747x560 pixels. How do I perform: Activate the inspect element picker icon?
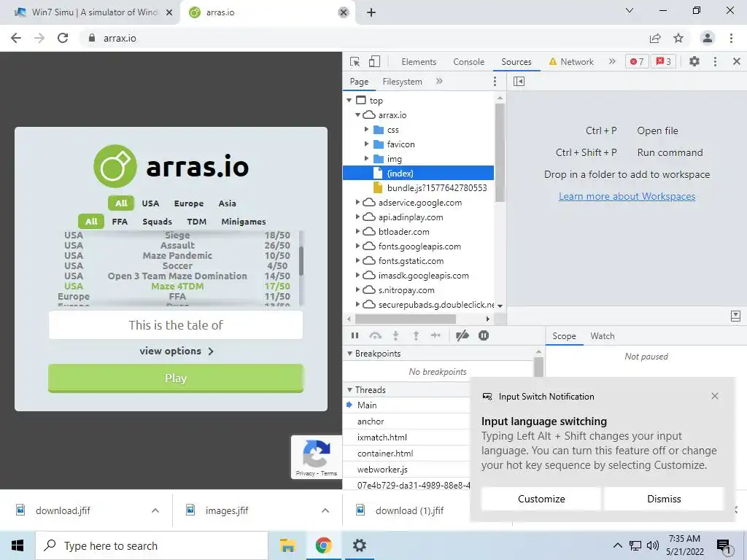pos(355,61)
